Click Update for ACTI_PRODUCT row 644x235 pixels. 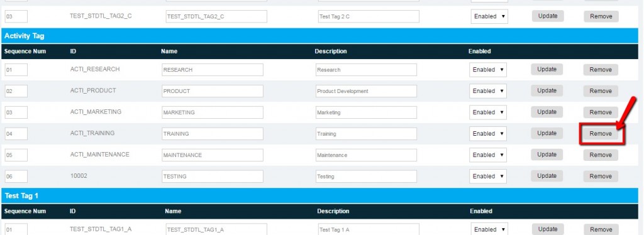547,90
